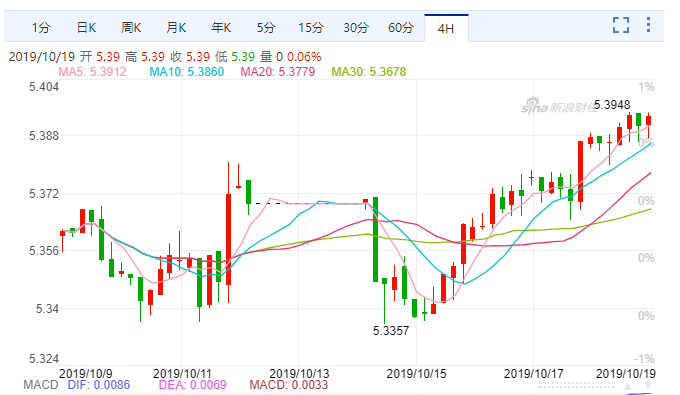Click the Sina 新浪财经 watermark logo
This screenshot has height=395, width=680.
[x=559, y=105]
